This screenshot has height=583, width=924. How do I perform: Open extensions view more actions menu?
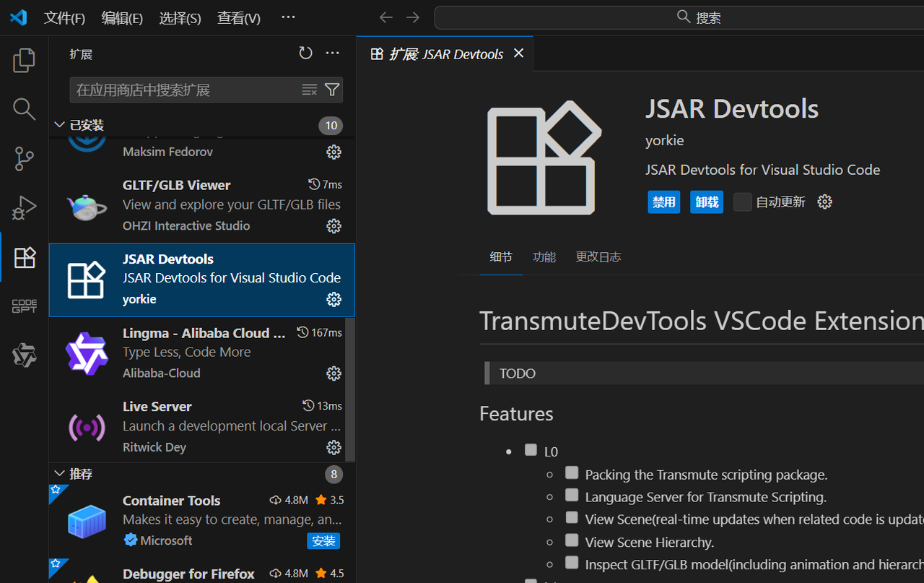click(x=333, y=53)
